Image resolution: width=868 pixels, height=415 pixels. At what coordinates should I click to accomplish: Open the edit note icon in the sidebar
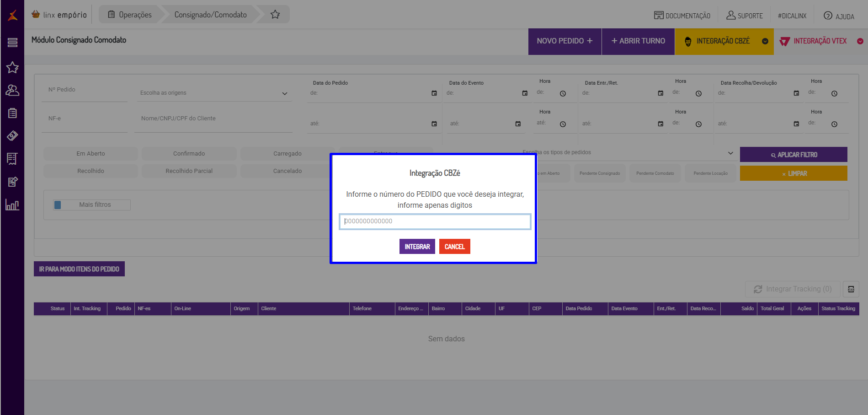12,182
